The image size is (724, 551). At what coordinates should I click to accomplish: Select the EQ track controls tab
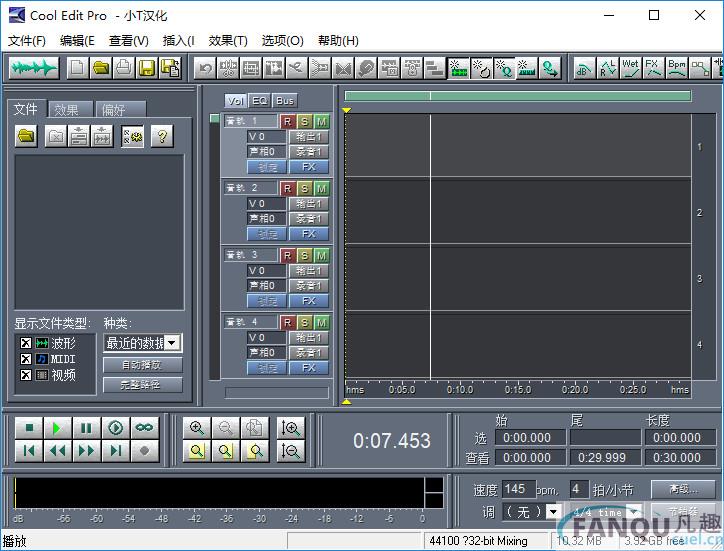coord(259,101)
